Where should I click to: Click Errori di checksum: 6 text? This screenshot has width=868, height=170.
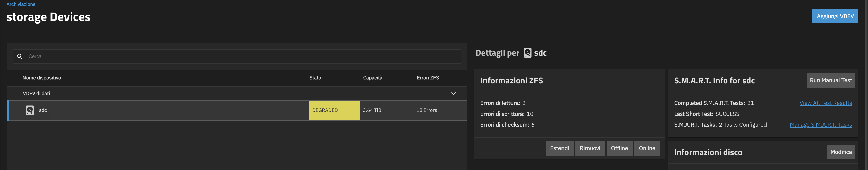click(x=507, y=125)
